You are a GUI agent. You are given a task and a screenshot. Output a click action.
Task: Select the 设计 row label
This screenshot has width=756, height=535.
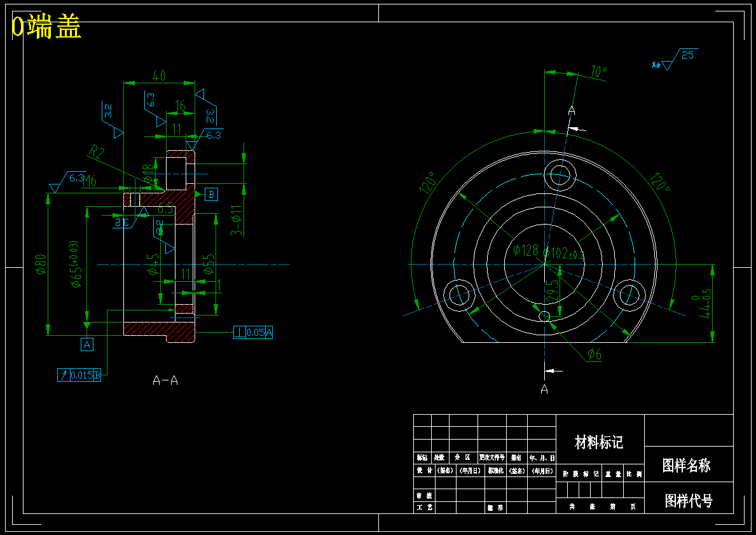424,470
